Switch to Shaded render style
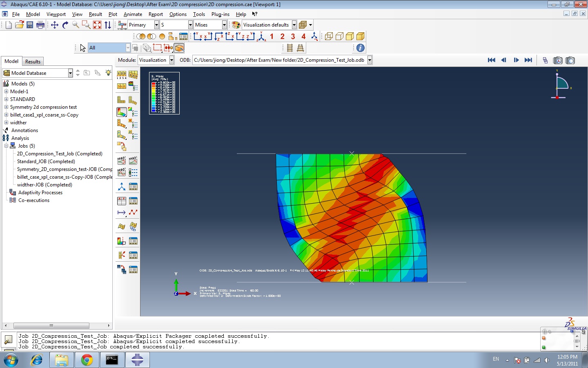The width and height of the screenshot is (588, 368). click(360, 36)
